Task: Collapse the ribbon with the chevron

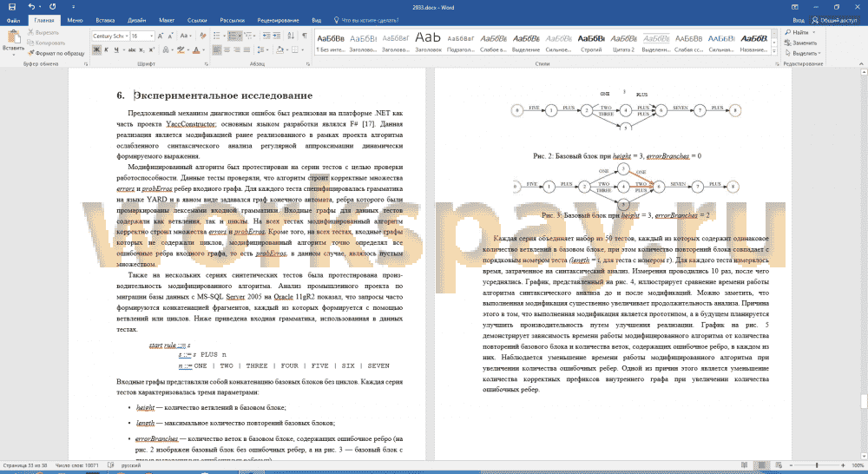Action: 861,64
